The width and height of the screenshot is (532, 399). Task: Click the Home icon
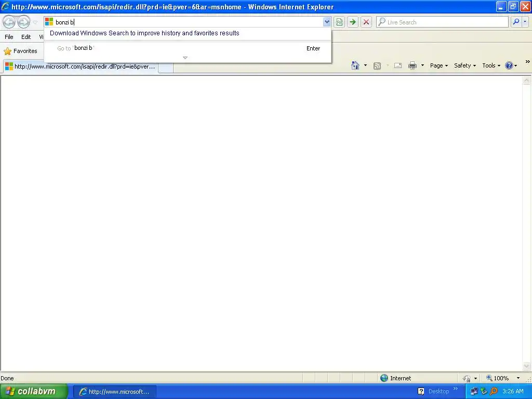click(x=355, y=65)
